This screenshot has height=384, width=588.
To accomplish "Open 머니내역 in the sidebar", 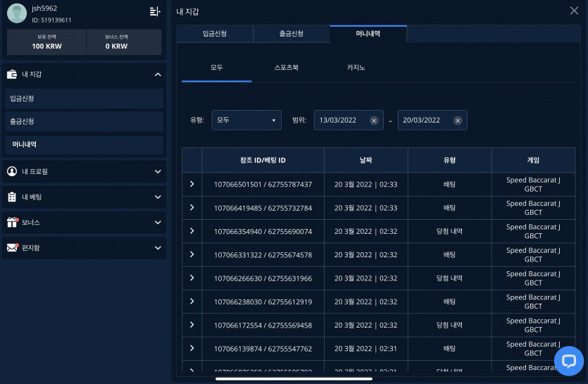I will tap(85, 144).
